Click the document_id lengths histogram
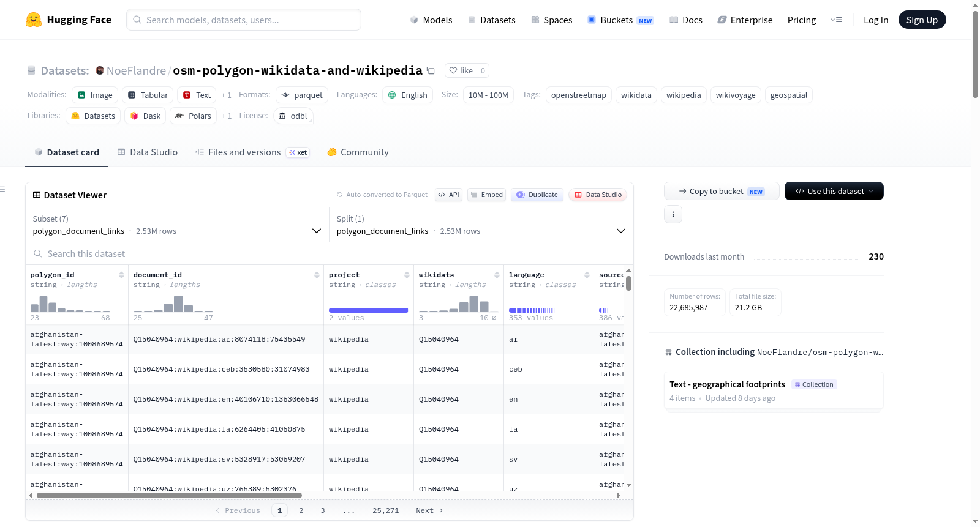 click(173, 304)
